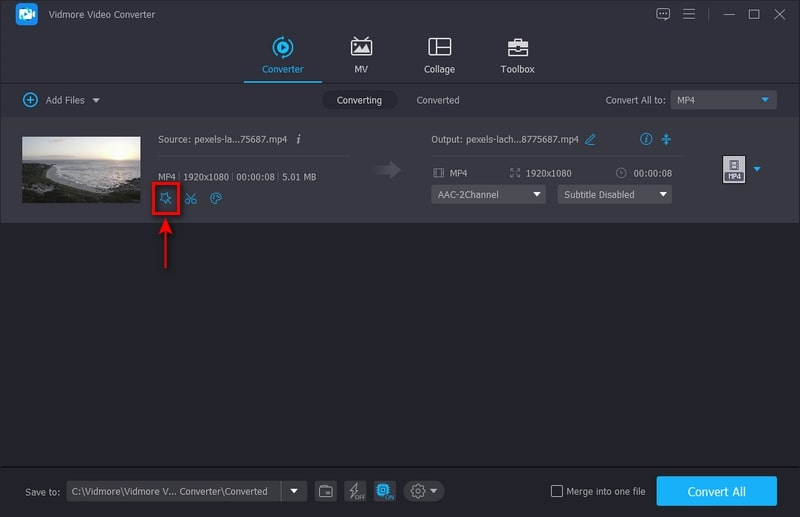This screenshot has width=800, height=517.
Task: Click the beach video thumbnail
Action: point(81,170)
